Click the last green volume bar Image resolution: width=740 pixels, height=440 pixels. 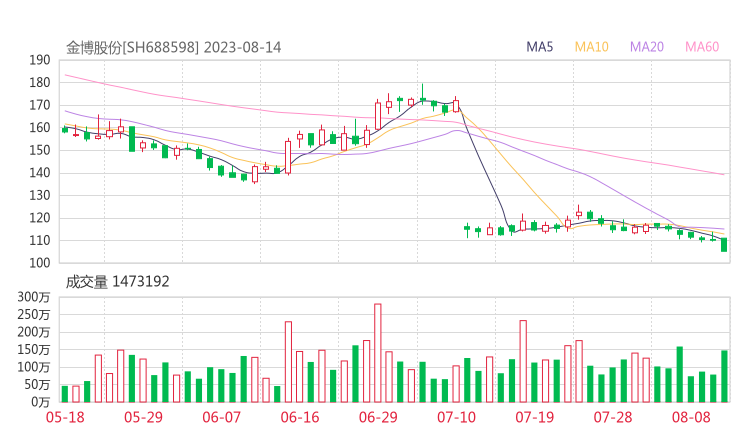point(724,376)
